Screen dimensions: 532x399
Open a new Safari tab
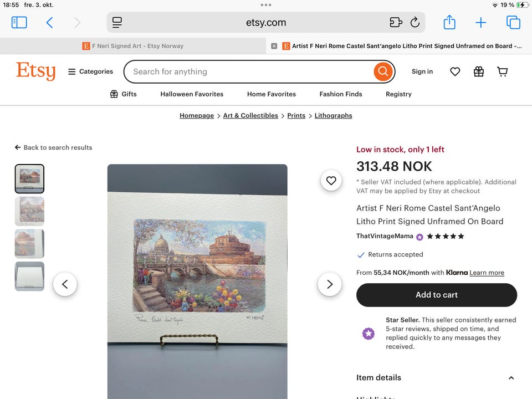[x=480, y=22]
